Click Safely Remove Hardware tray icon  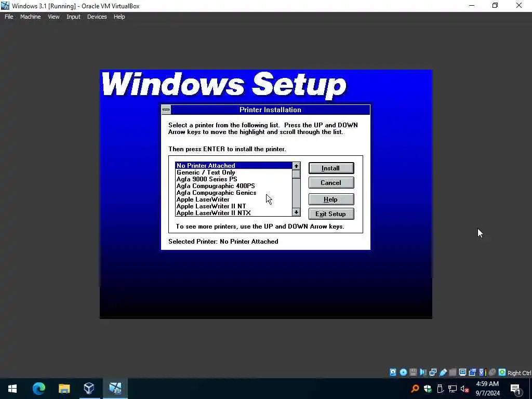point(440,389)
